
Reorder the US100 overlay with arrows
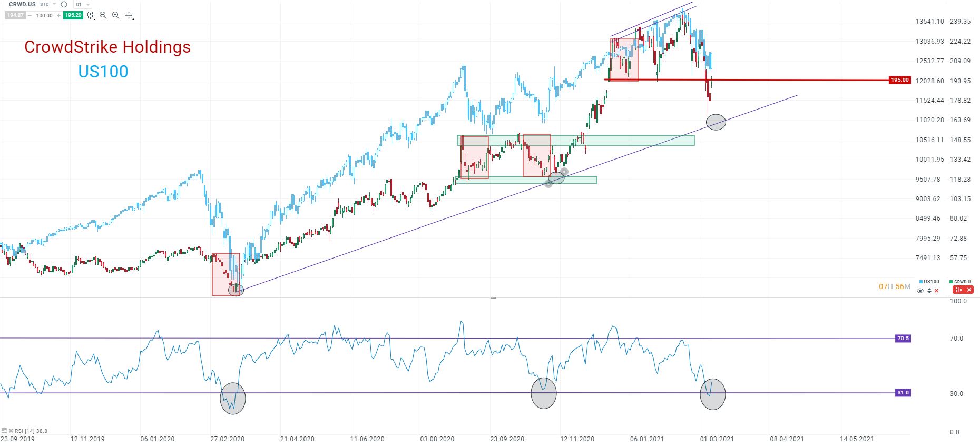929,291
